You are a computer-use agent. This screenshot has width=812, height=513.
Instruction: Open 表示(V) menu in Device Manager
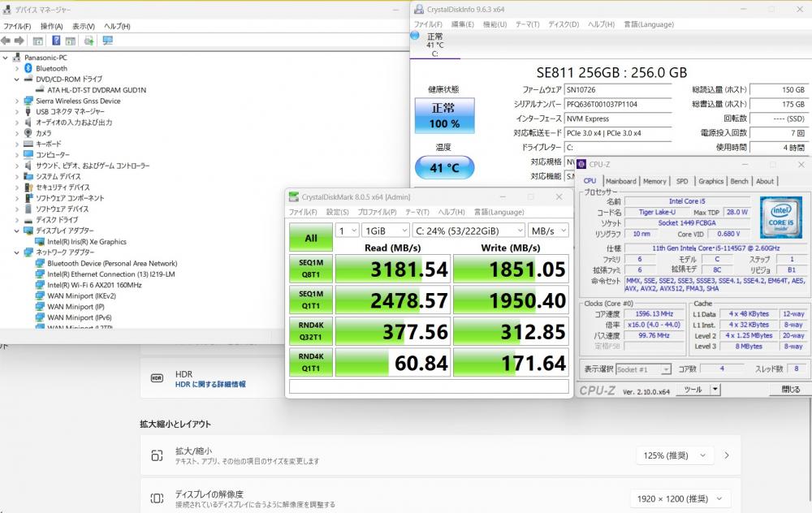(x=84, y=26)
